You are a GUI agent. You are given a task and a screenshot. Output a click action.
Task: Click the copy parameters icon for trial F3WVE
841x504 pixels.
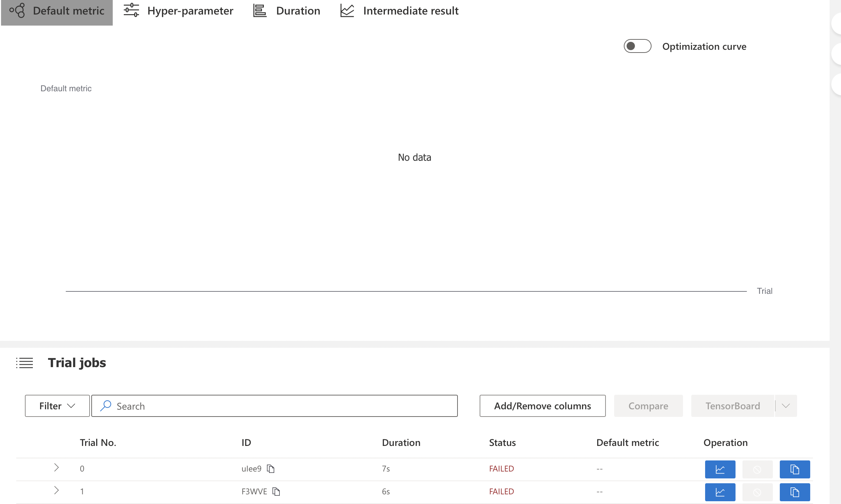point(795,492)
